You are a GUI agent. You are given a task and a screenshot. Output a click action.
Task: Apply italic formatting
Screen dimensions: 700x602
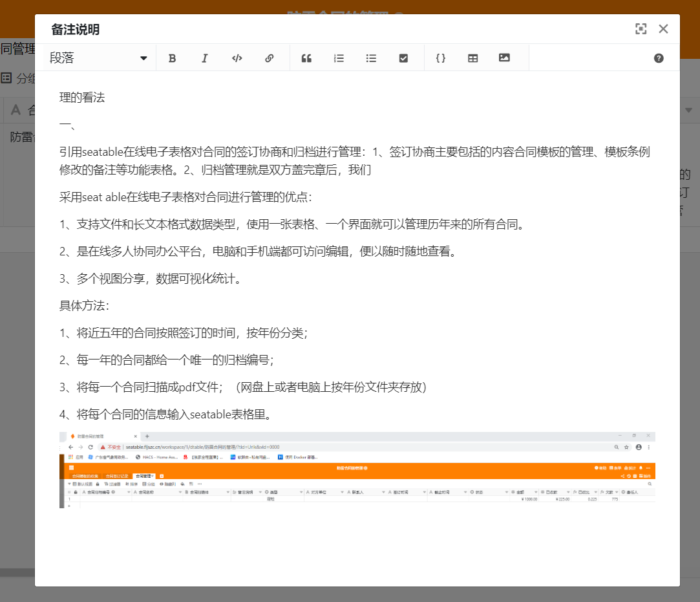[x=205, y=58]
